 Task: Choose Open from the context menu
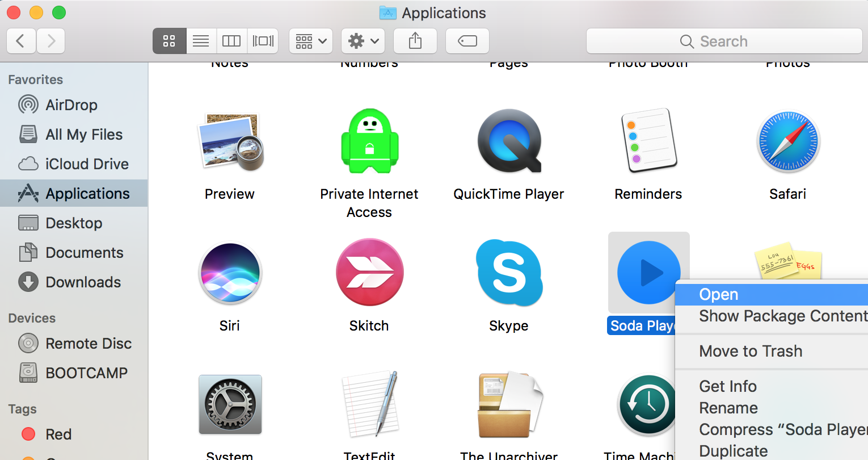[x=772, y=294]
